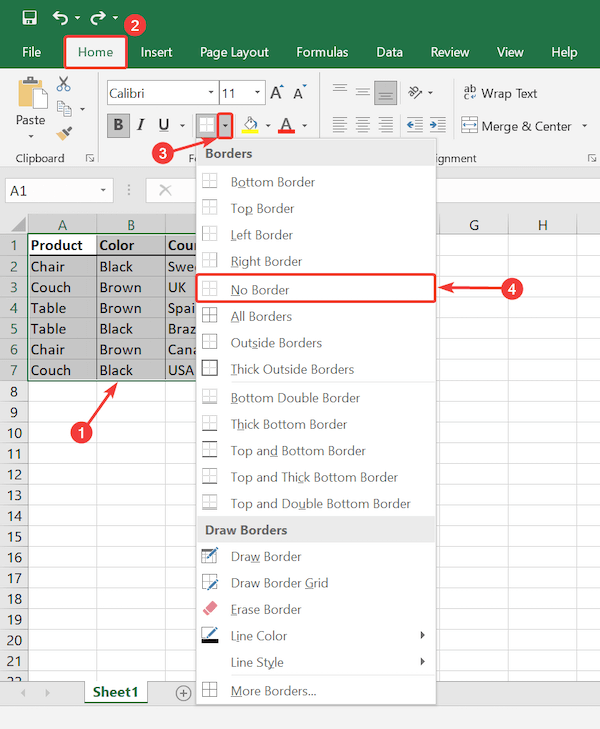600x729 pixels.
Task: Open the font color red A swatch
Action: (x=287, y=125)
